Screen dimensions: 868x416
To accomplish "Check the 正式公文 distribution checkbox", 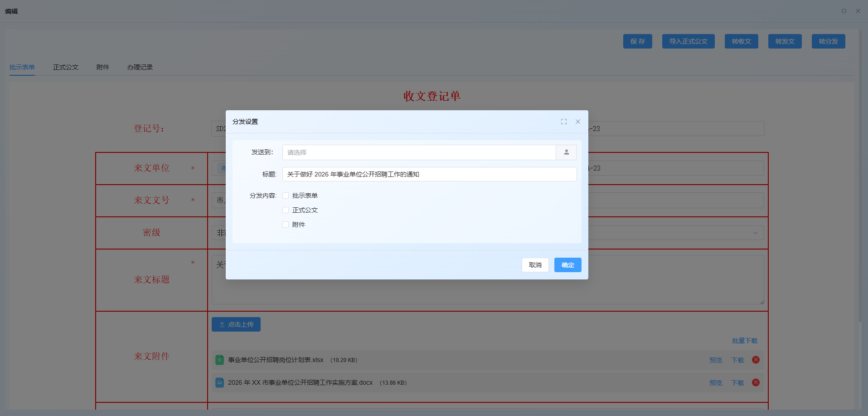I will 286,210.
